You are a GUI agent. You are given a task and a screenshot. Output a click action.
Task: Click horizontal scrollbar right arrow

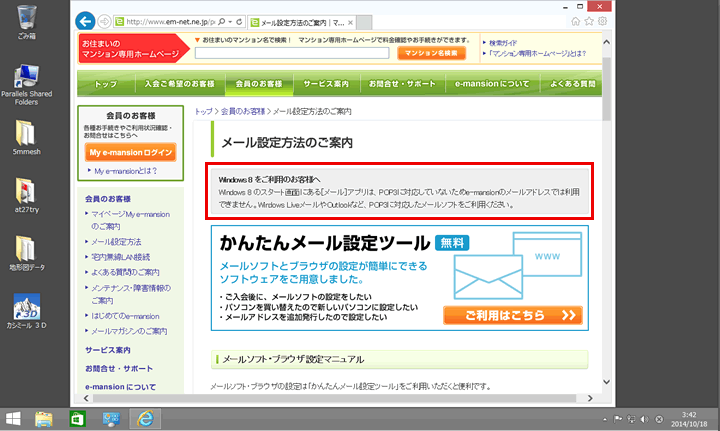[x=590, y=398]
